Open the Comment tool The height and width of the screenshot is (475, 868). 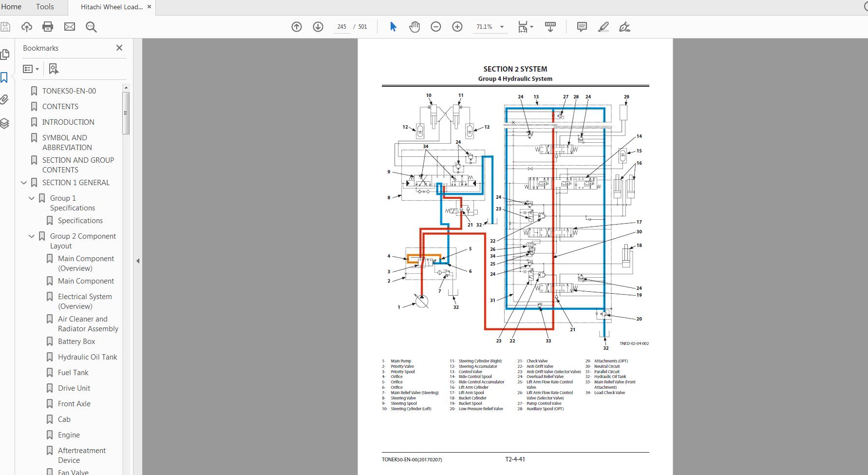pos(581,27)
